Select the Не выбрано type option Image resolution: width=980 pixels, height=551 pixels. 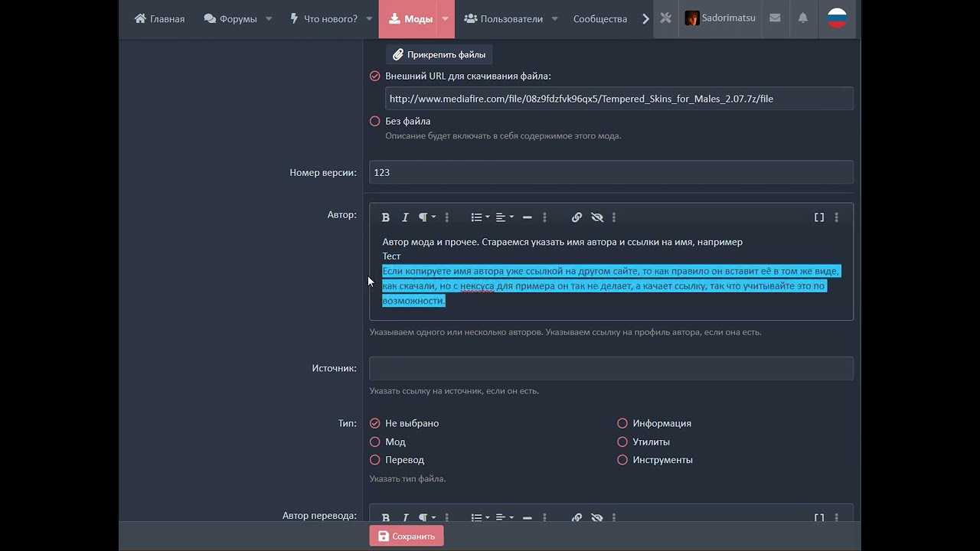[x=374, y=423]
